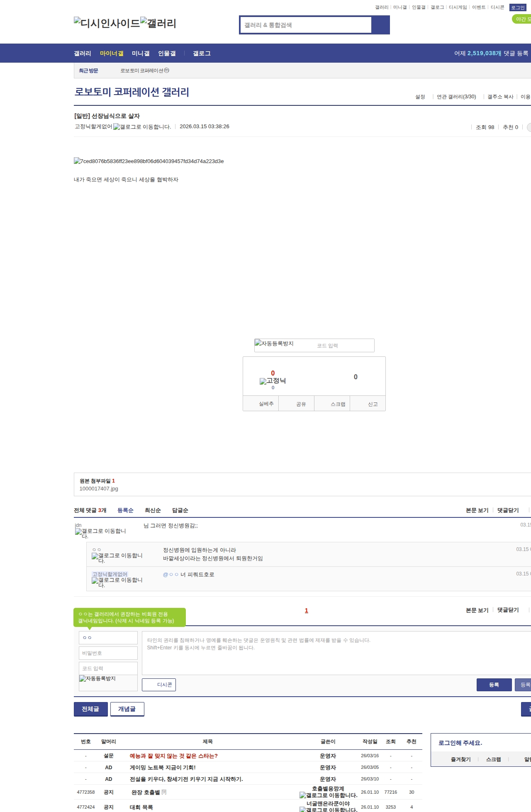Open the 설정 dropdown in gallery header
Screen dimensions: 531x812
click(x=420, y=97)
